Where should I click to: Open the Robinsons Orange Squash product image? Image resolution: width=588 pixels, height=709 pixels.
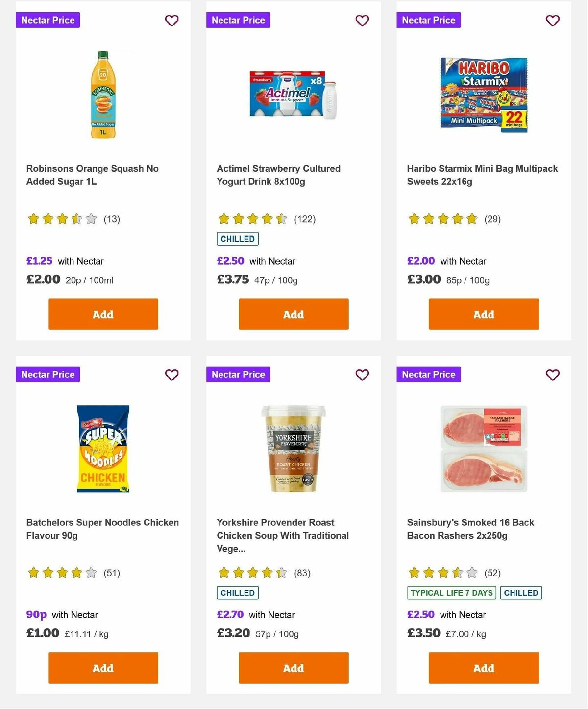(102, 92)
